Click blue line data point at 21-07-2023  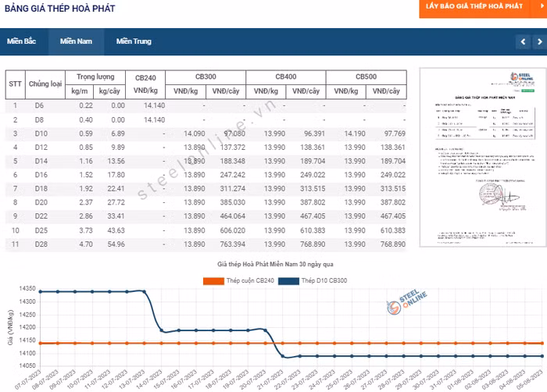[x=283, y=356]
